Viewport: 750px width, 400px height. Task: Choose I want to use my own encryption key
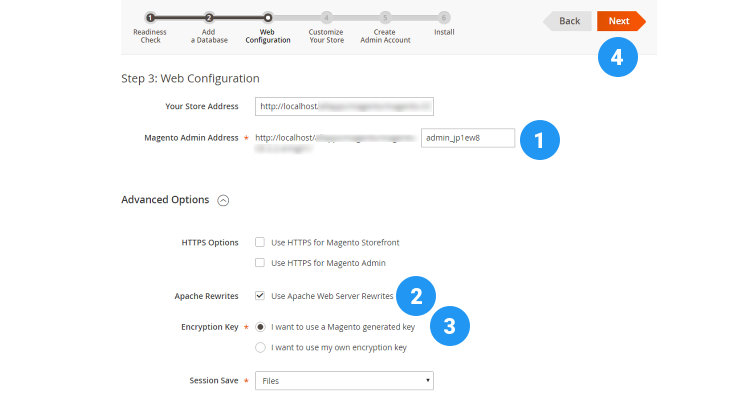[260, 347]
